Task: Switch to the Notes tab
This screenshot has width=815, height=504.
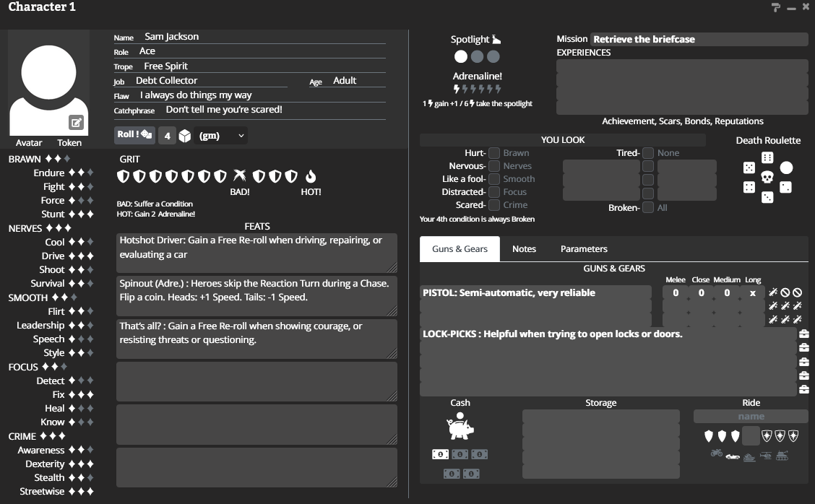Action: coord(524,249)
